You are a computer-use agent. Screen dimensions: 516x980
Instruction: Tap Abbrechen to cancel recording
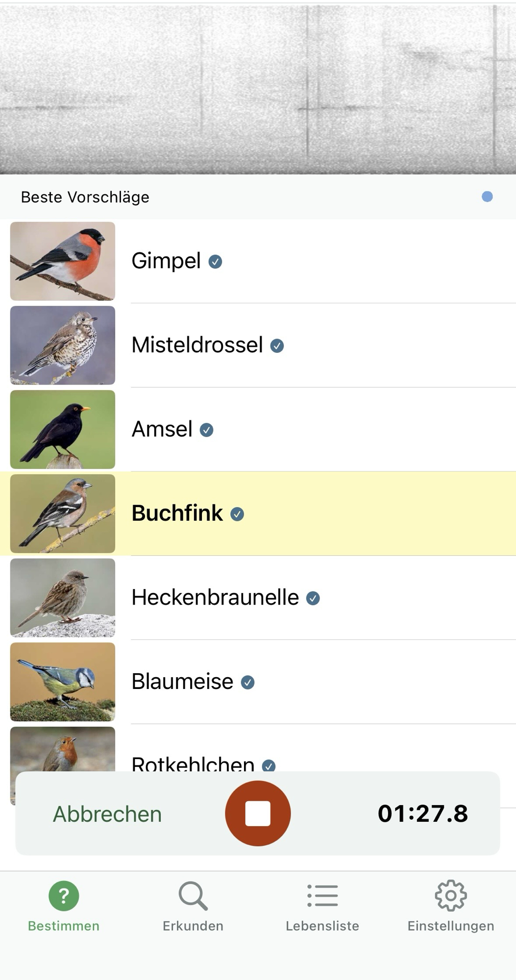[x=107, y=814]
